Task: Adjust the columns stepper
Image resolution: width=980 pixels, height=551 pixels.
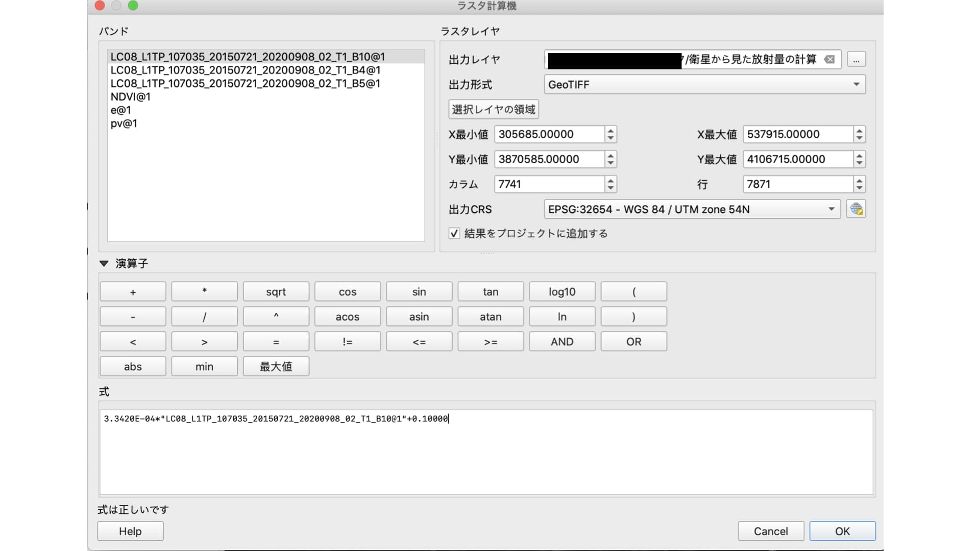Action: click(610, 184)
